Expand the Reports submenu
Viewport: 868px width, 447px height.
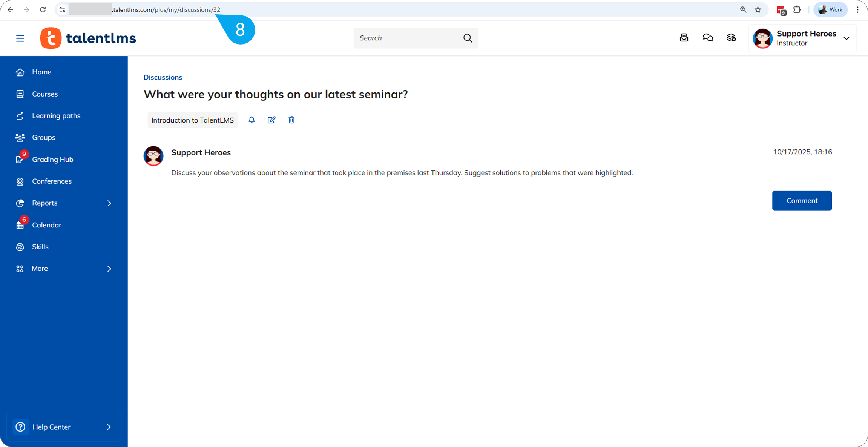(109, 203)
